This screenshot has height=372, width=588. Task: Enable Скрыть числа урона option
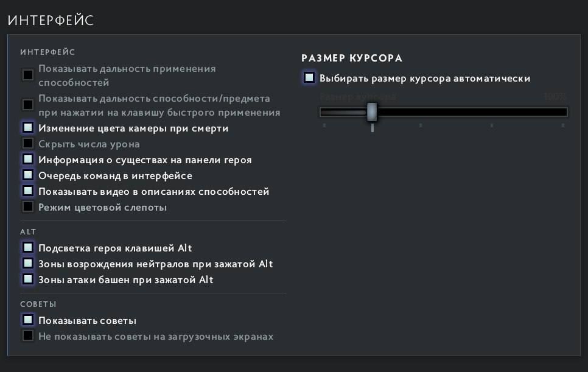pos(27,143)
